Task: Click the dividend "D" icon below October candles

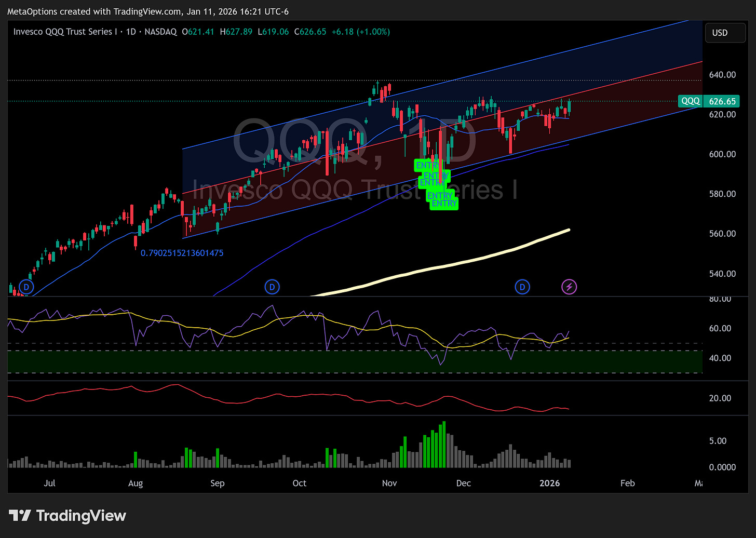Action: tap(272, 287)
